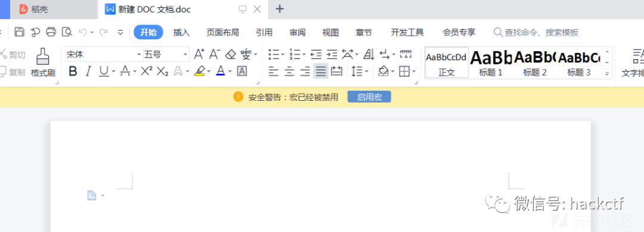This screenshot has width=644, height=232.
Task: Decrease font size with A- icon
Action: pyautogui.click(x=215, y=54)
